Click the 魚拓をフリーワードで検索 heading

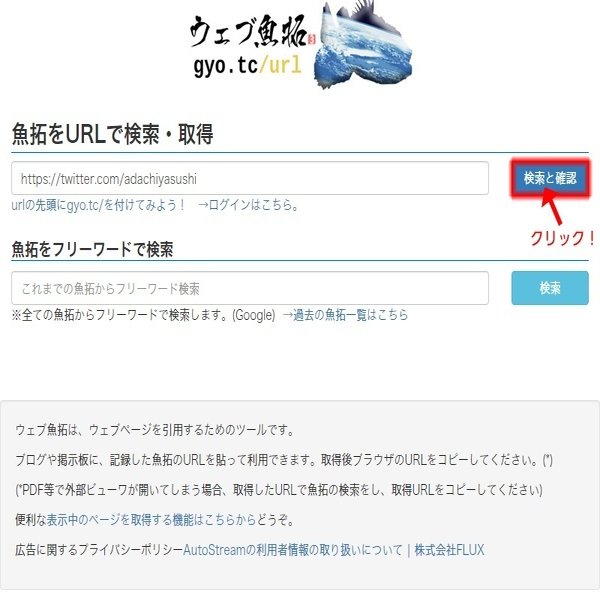pyautogui.click(x=92, y=249)
